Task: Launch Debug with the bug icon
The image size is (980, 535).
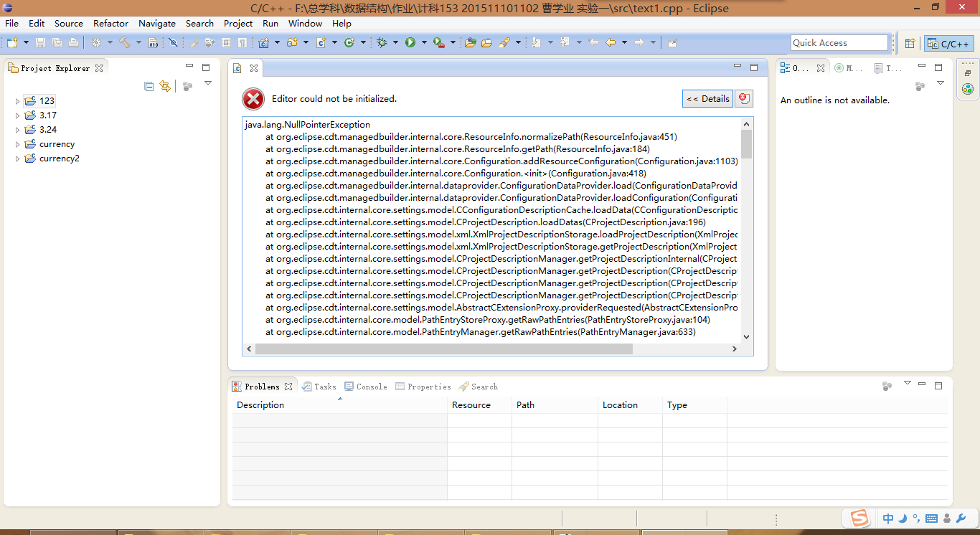Action: [382, 43]
